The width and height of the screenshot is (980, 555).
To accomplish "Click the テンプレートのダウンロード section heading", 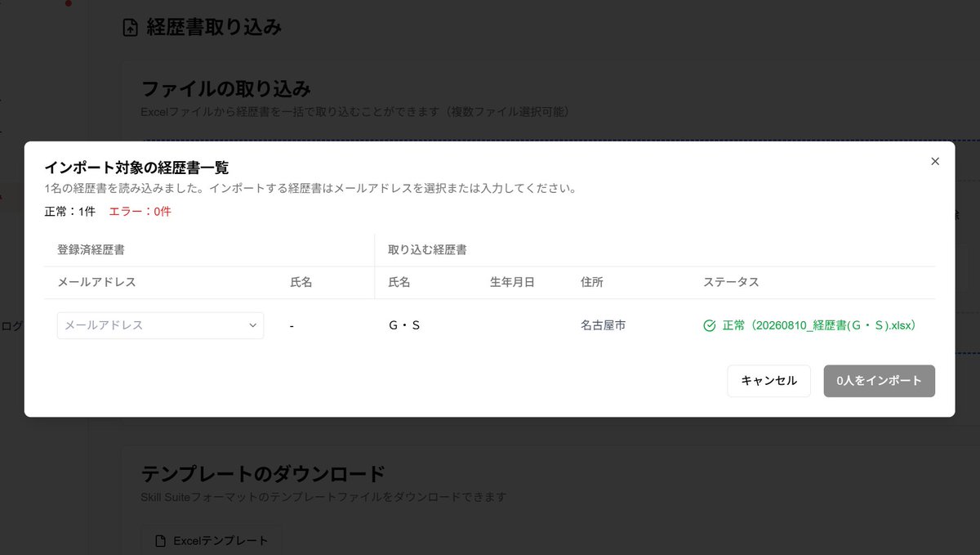I will [x=263, y=473].
